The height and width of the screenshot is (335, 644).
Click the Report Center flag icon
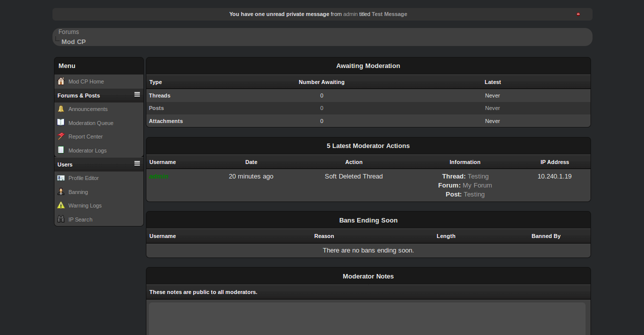(61, 136)
